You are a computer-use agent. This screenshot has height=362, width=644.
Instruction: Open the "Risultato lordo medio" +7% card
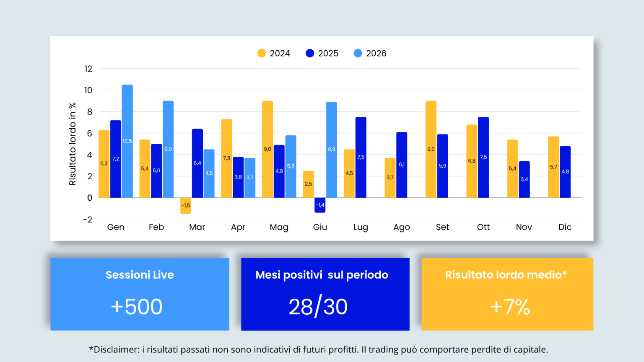(x=507, y=294)
